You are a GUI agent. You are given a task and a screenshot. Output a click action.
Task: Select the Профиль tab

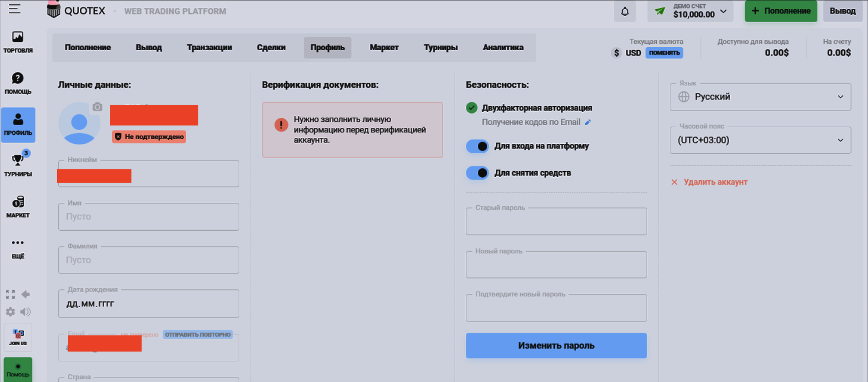click(x=327, y=48)
